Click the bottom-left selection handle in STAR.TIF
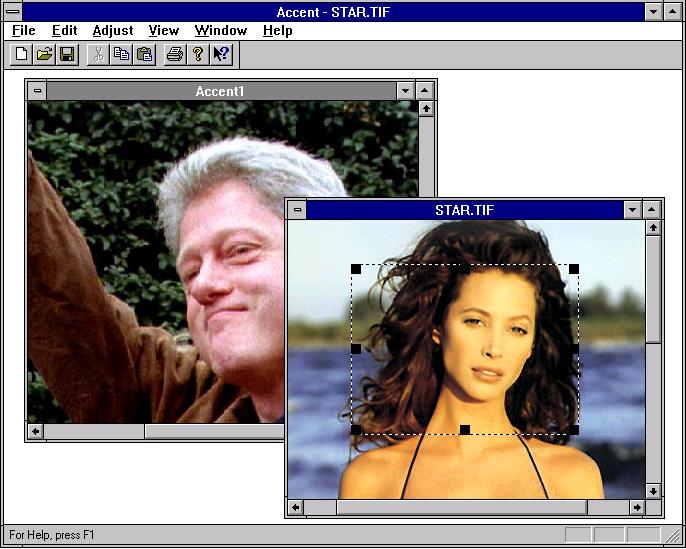 click(x=356, y=430)
